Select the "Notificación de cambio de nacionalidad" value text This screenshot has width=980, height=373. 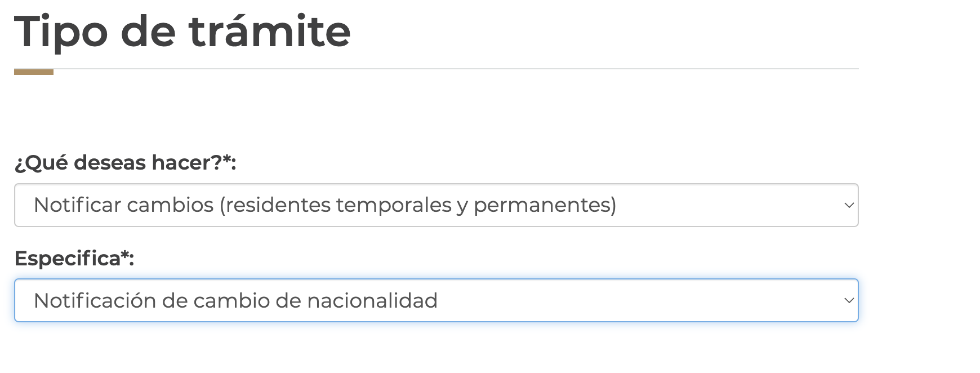[235, 301]
